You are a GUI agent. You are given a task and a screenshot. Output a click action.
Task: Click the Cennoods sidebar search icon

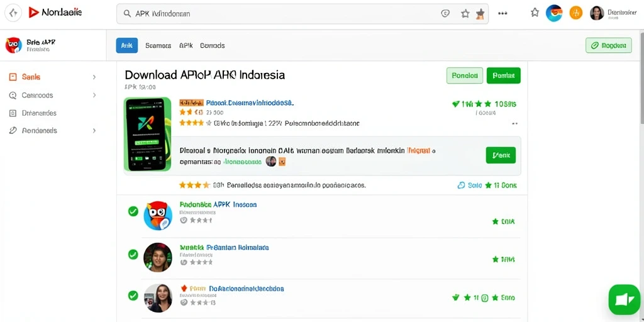pos(13,96)
